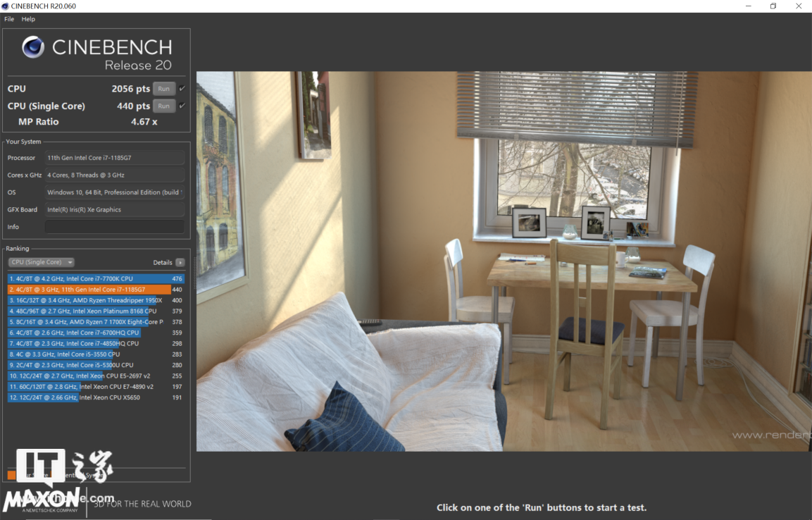Select the AMD Ryzen Threadripper 1950X entry
The image size is (812, 520).
click(x=89, y=300)
